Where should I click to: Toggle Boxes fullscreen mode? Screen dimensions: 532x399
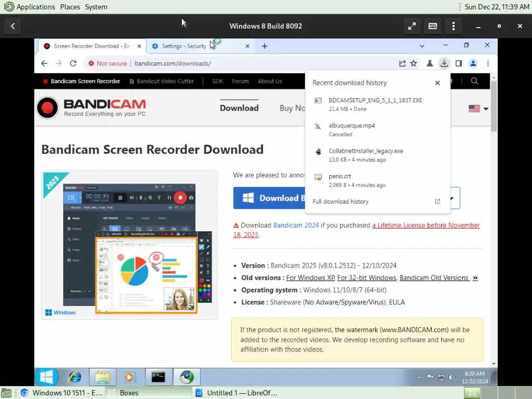[412, 26]
